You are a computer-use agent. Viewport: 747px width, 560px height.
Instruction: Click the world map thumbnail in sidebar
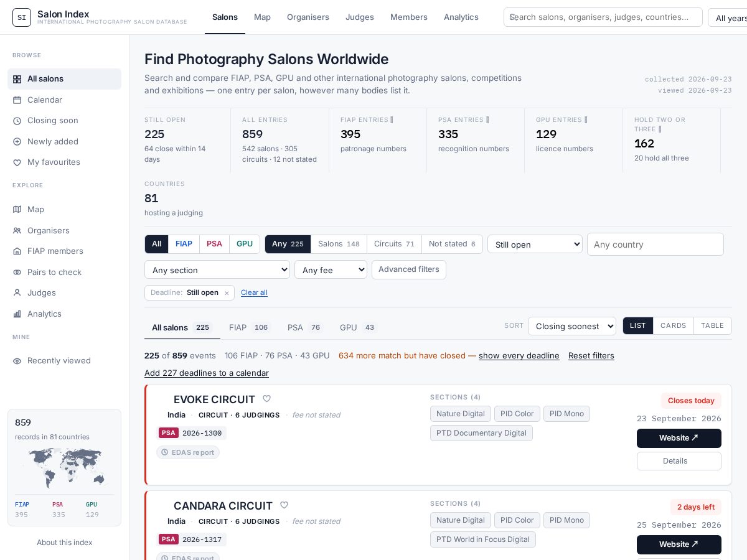[x=65, y=468]
